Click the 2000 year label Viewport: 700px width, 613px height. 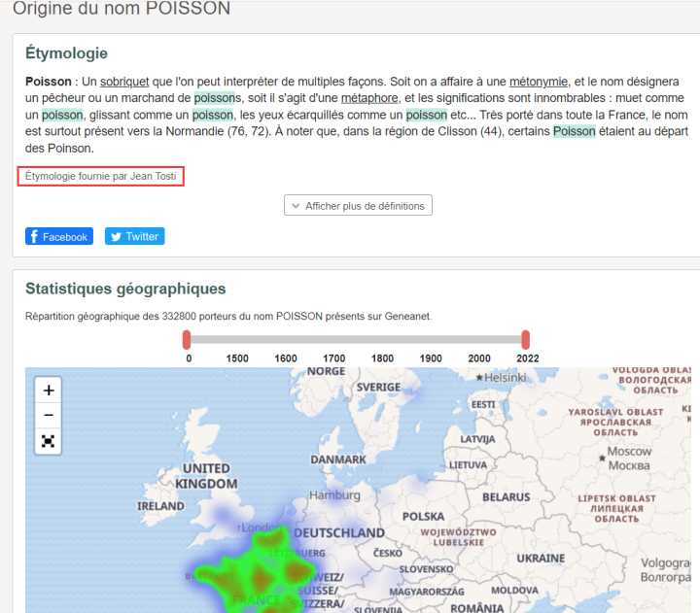click(x=479, y=358)
